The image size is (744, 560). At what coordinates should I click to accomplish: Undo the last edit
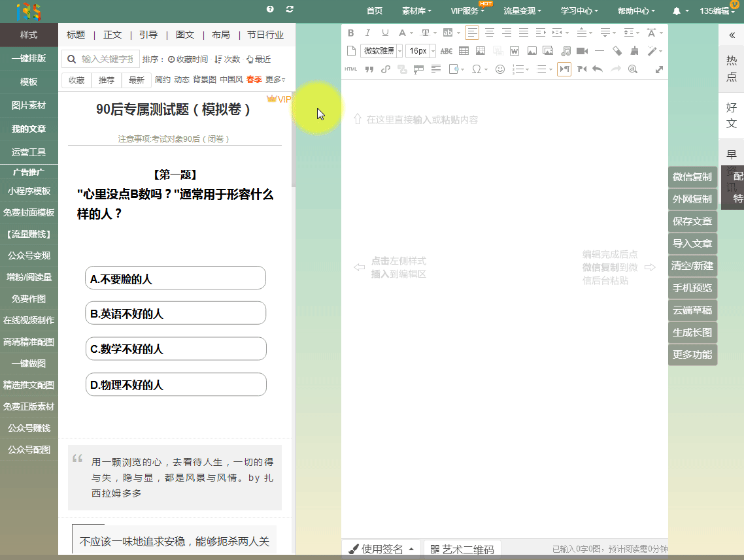(597, 69)
